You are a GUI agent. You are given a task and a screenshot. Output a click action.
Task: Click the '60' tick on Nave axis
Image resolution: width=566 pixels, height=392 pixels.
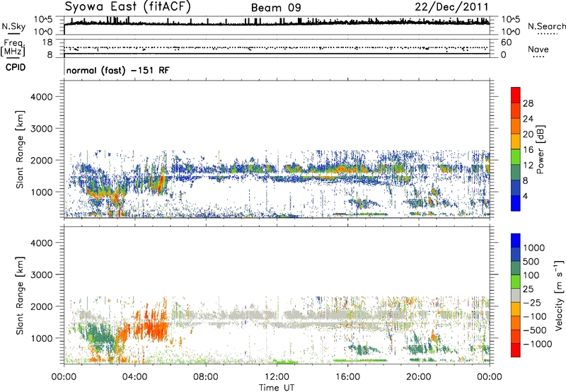[506, 42]
